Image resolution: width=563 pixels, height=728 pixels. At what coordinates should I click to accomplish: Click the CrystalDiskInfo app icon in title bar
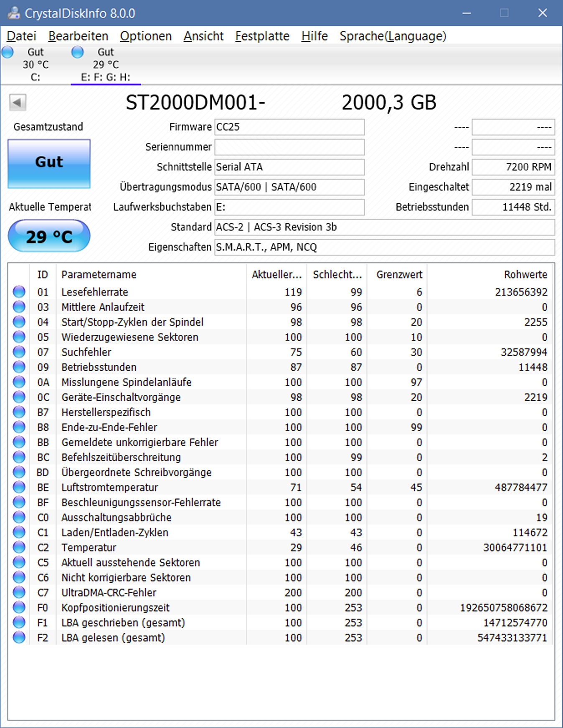click(14, 13)
